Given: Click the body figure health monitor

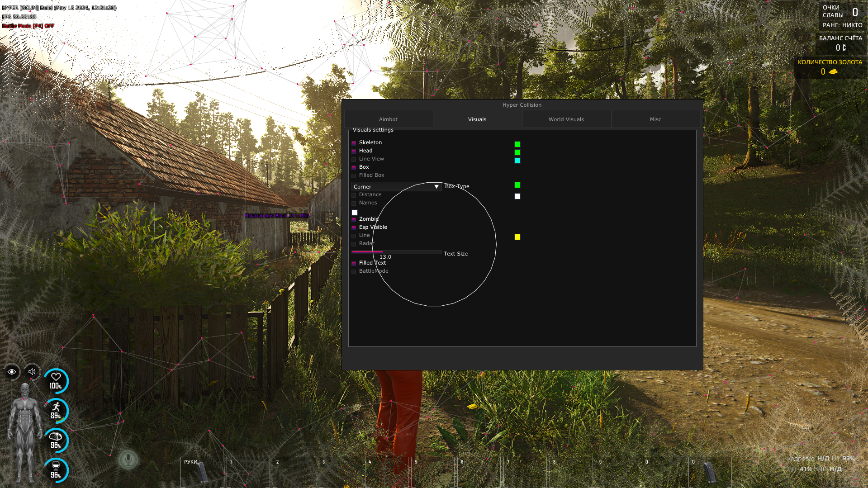Looking at the screenshot, I should click(x=25, y=432).
